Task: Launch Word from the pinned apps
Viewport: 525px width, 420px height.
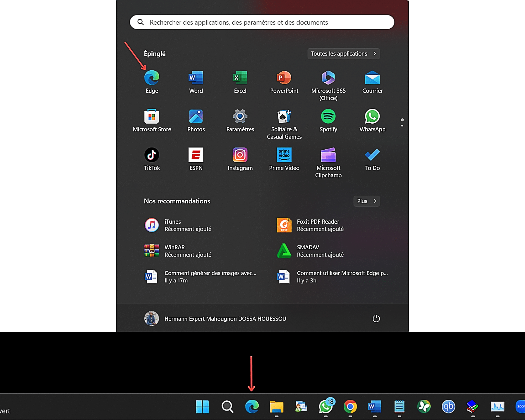Action: [x=196, y=82]
